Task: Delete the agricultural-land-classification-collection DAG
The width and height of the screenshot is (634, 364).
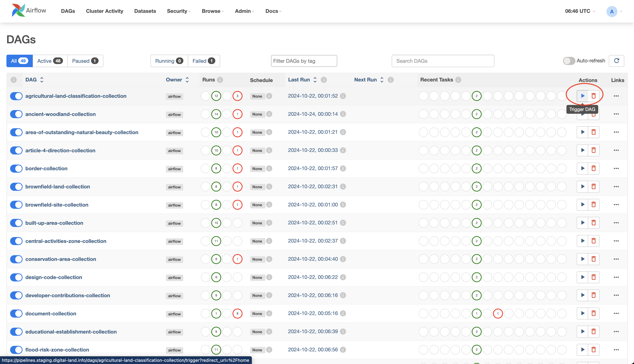Action: 593,96
